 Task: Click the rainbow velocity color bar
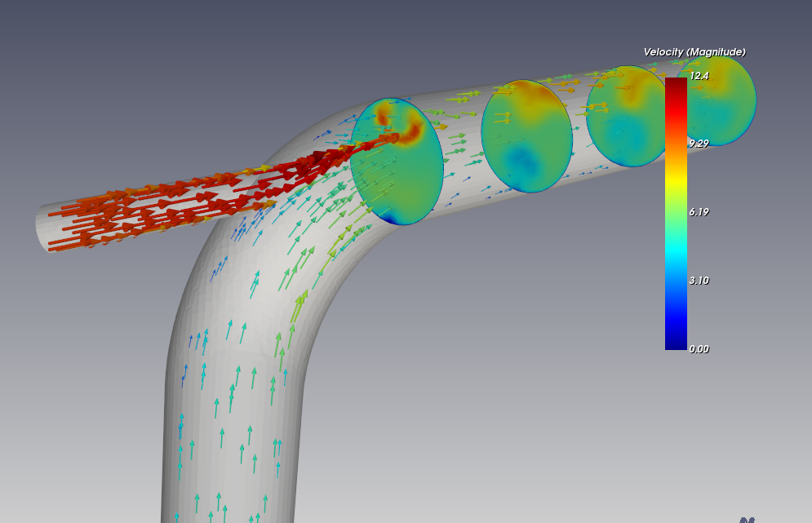[676, 214]
